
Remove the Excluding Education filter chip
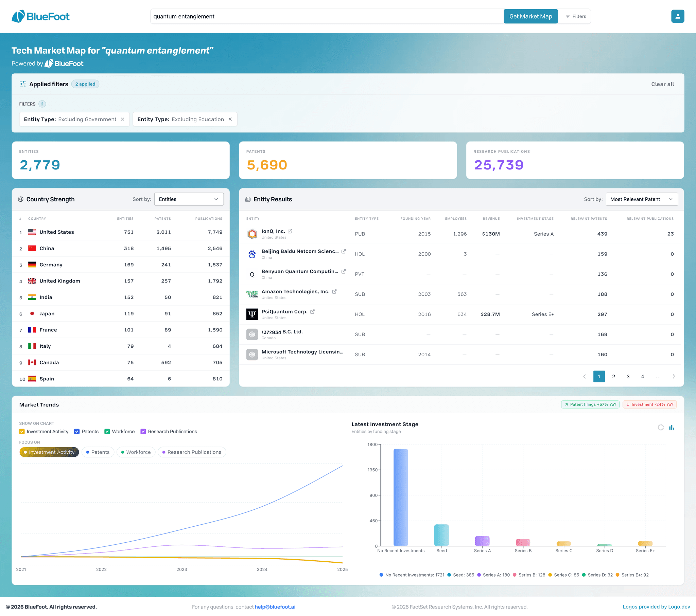click(x=230, y=119)
